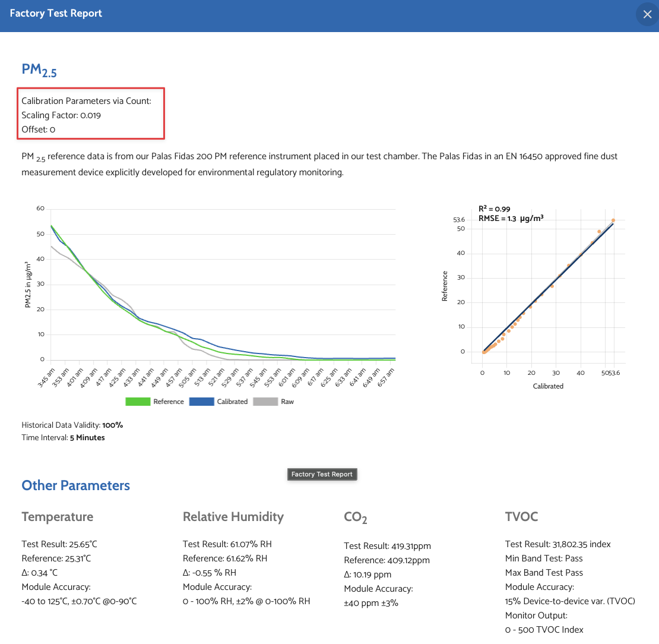Close the Factory Test Report dialog
Viewport: 659px width, 644px height.
tap(647, 14)
